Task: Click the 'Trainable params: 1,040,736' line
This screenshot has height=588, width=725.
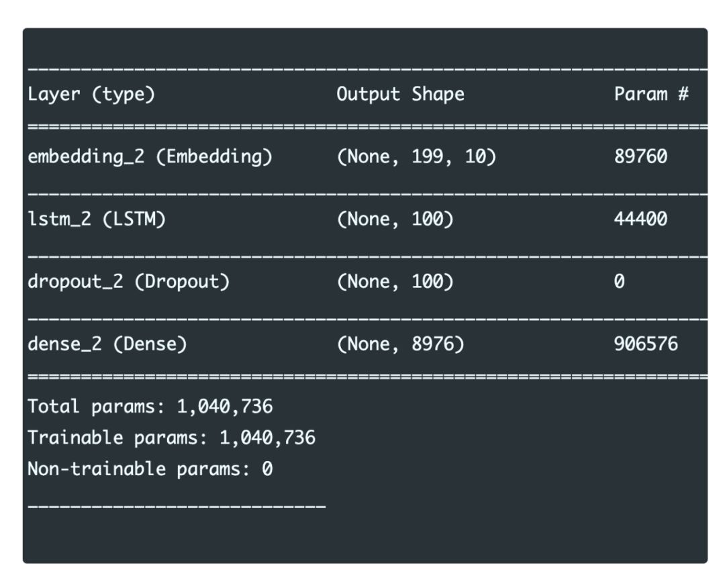Action: pos(171,438)
